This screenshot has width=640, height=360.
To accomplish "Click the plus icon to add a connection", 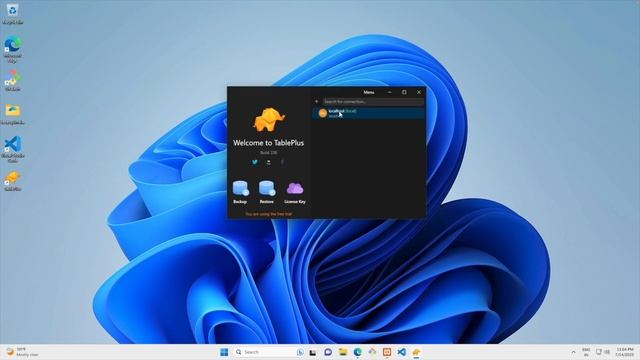I will 316,101.
